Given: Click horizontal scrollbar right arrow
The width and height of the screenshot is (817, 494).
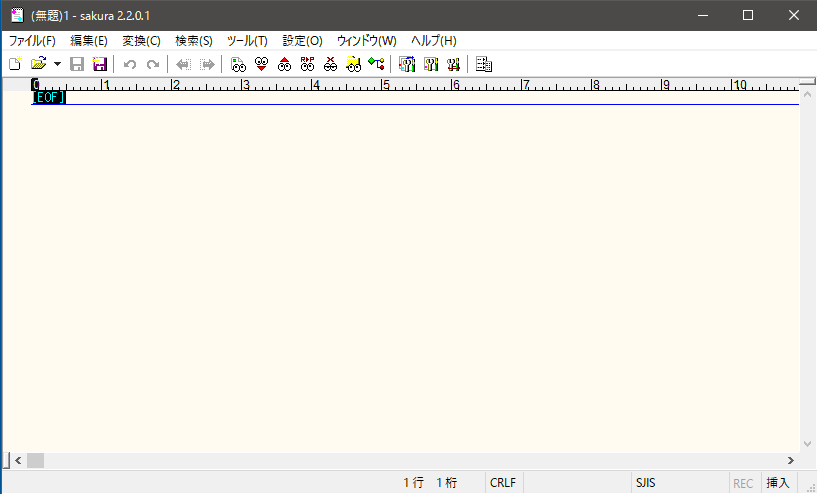Looking at the screenshot, I should pos(791,460).
